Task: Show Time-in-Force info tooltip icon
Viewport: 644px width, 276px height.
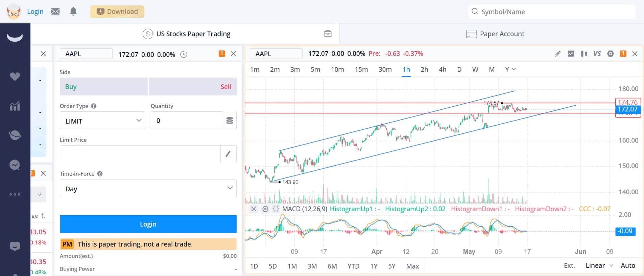Action: [100, 174]
